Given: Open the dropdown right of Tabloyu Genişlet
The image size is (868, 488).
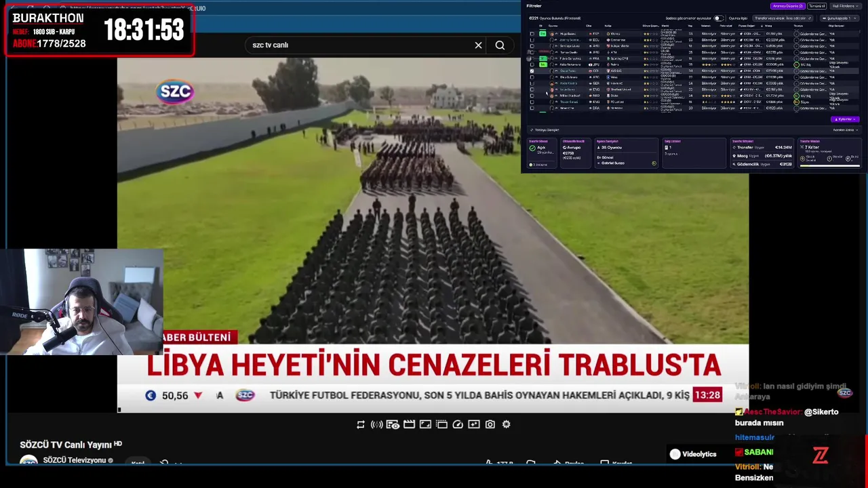Looking at the screenshot, I should (846, 130).
